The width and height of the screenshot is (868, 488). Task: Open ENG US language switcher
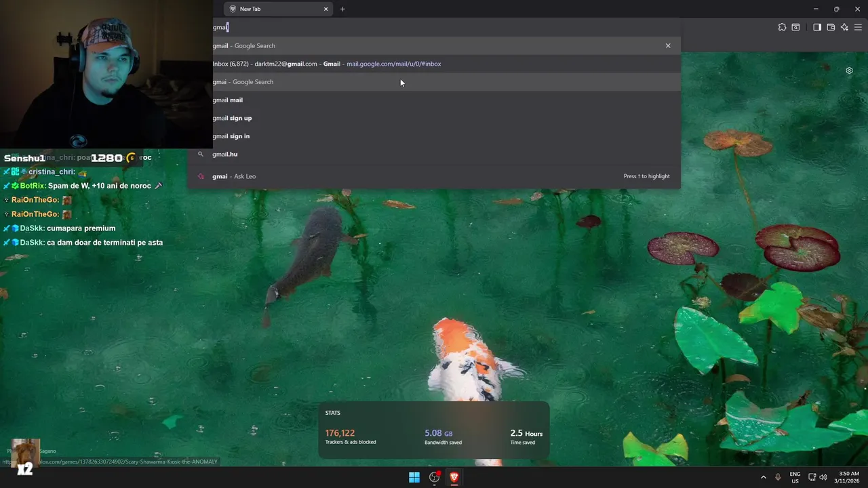click(x=795, y=477)
